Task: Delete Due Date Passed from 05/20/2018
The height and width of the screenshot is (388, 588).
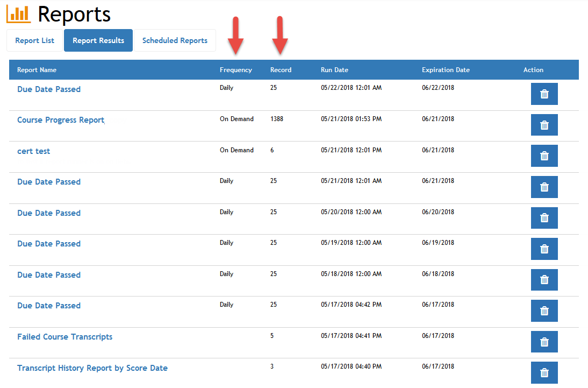Action: click(544, 218)
